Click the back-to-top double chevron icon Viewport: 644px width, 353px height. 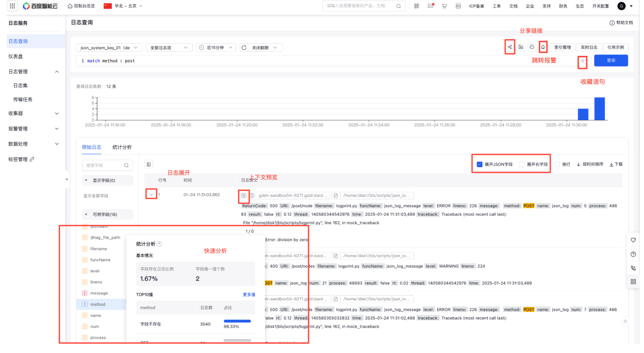tap(625, 321)
